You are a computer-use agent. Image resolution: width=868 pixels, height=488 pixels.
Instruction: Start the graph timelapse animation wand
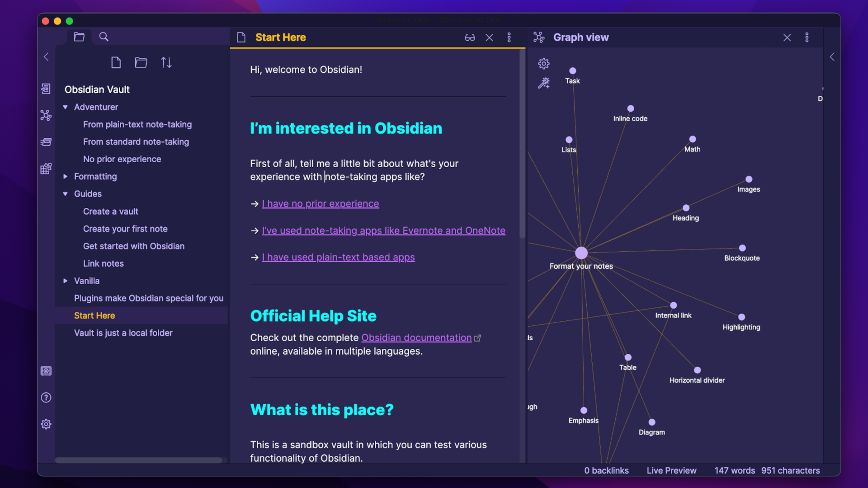(544, 83)
